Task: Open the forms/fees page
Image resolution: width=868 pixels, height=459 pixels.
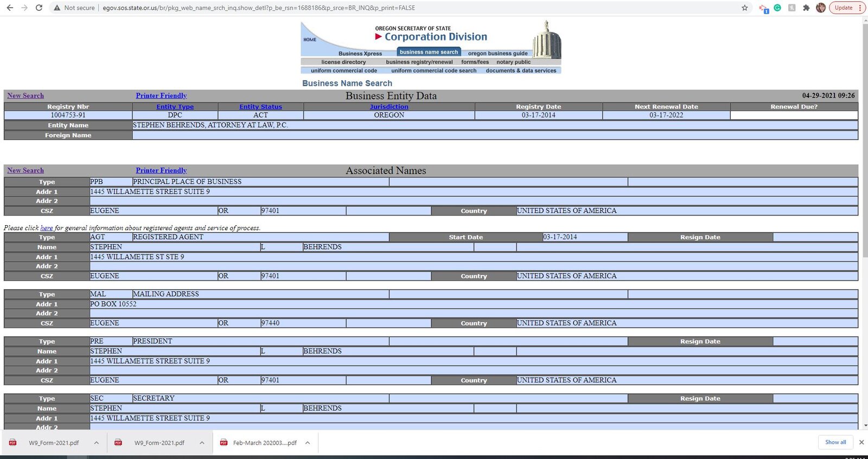Action: coord(475,62)
